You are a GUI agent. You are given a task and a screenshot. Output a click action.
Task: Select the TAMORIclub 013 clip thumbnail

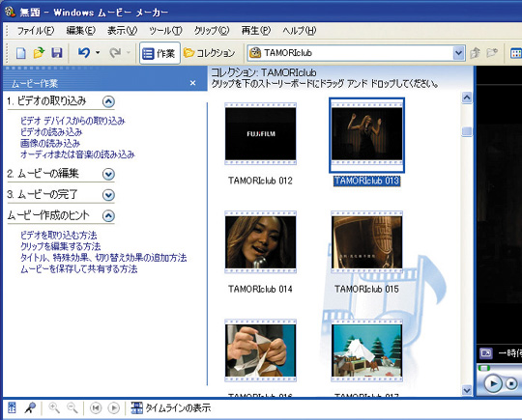tap(366, 134)
